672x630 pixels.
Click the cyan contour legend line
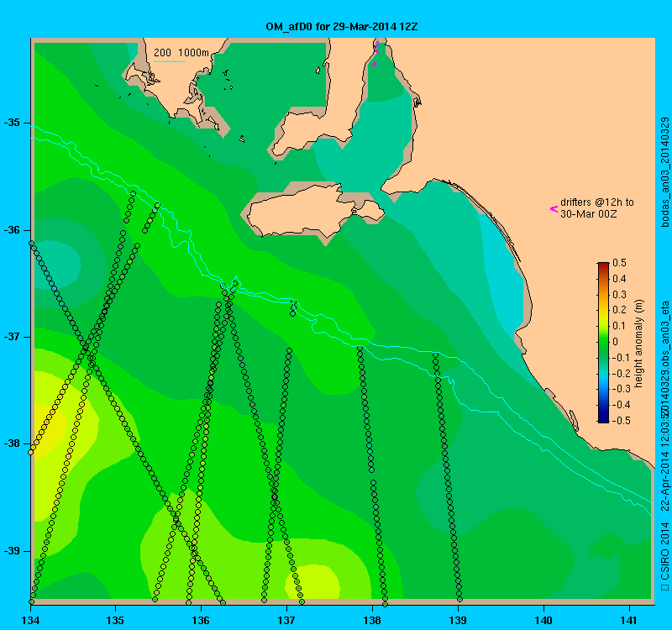click(x=170, y=61)
